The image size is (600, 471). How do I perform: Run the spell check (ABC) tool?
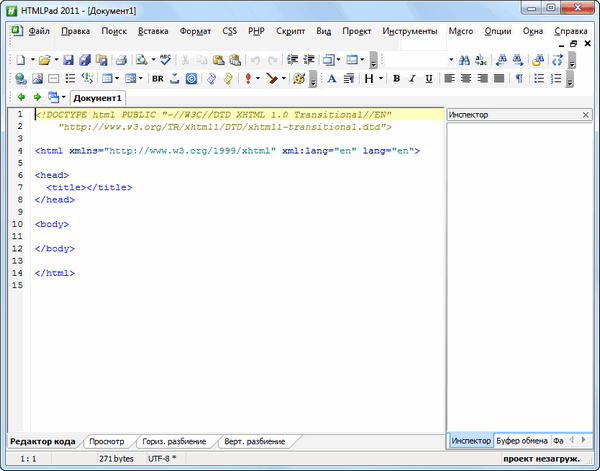coord(165,60)
